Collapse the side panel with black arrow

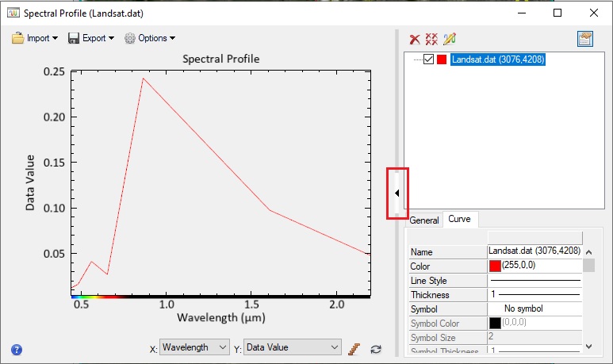point(397,193)
